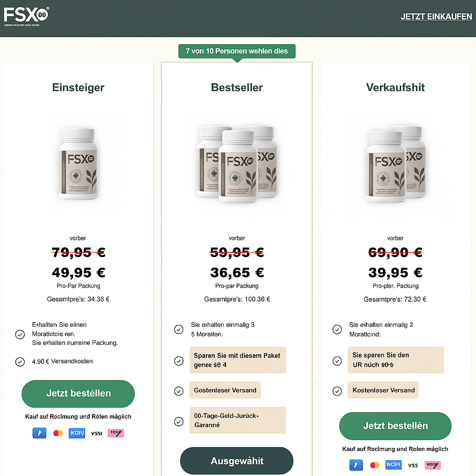Click the pink payment icon under Verkaufshit
Image resolution: width=476 pixels, height=476 pixels.
click(x=432, y=465)
